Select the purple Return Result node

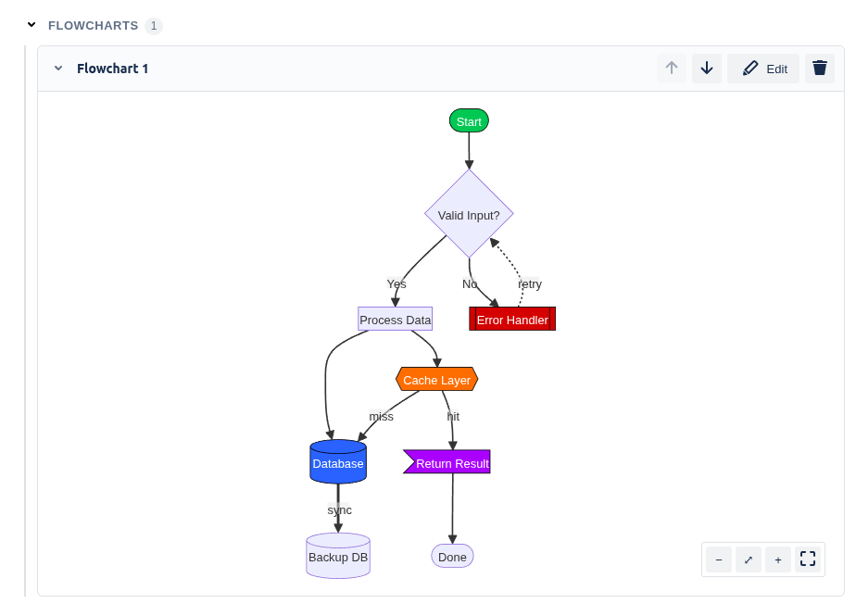coord(447,462)
